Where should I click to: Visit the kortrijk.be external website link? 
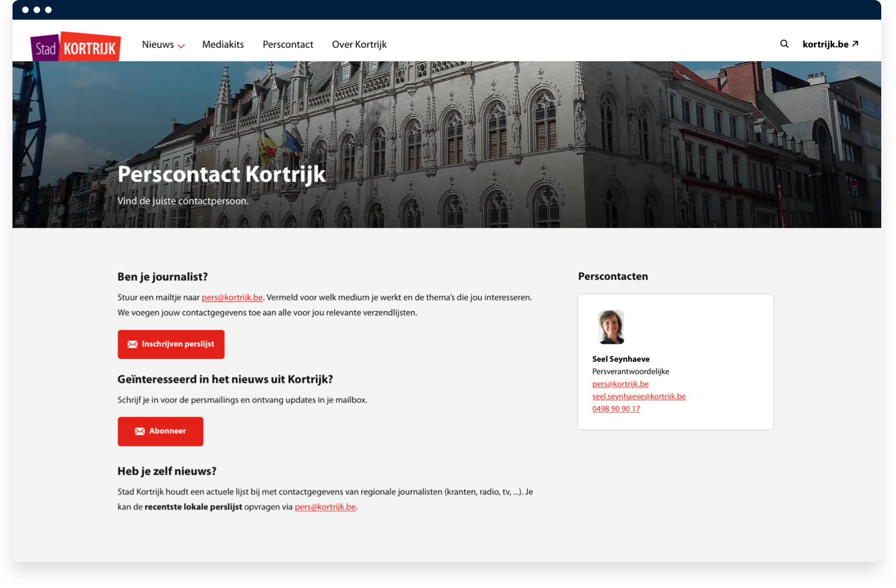coord(825,44)
